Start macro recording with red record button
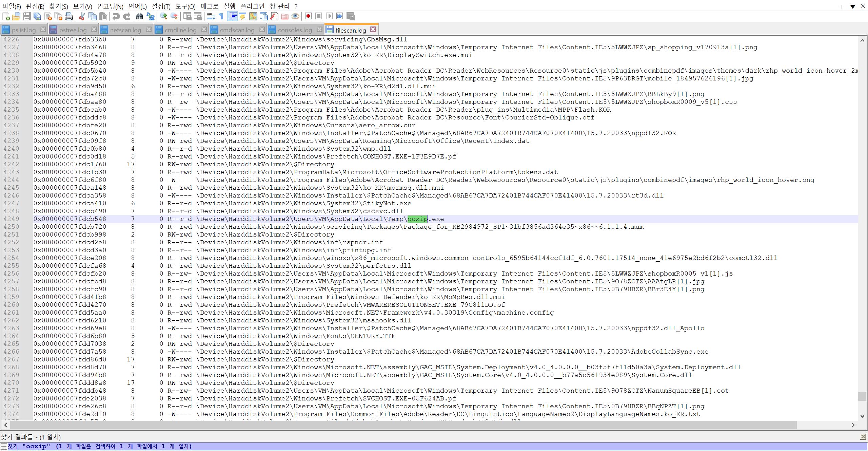This screenshot has height=451, width=868. pyautogui.click(x=308, y=16)
